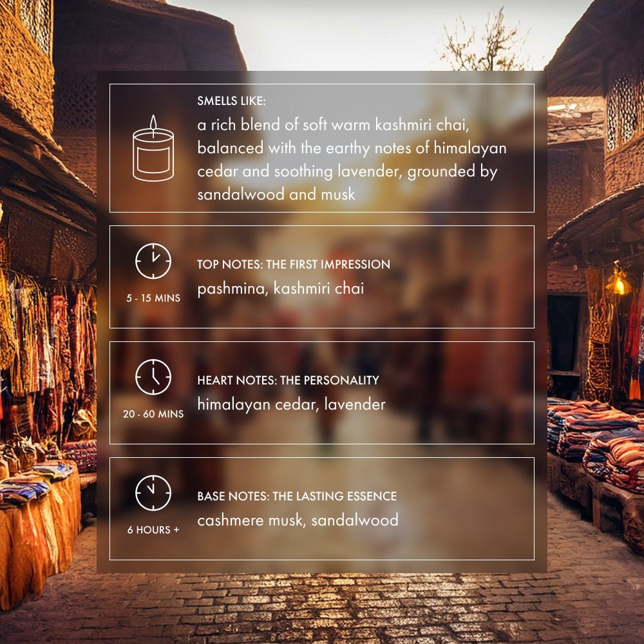Click the 'himalayan cedar, lavender' text
Viewport: 644px width, 644px height.
pyautogui.click(x=291, y=404)
